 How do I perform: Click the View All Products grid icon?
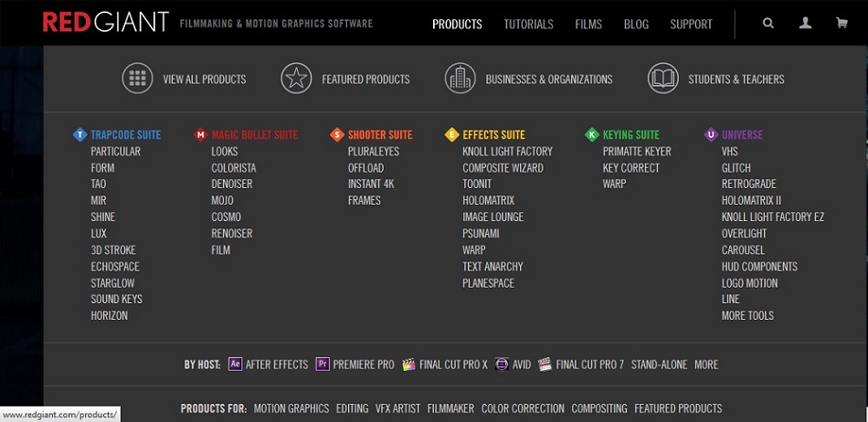pos(137,79)
